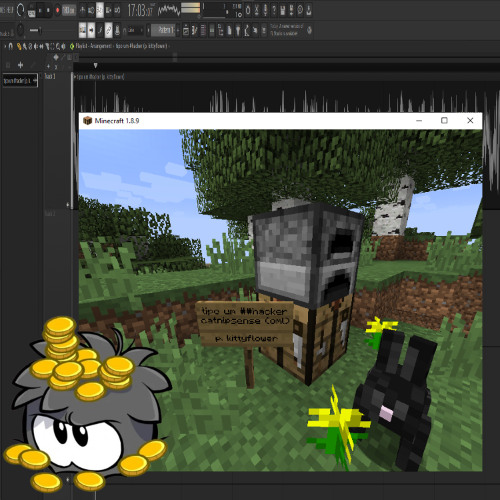Click the tempo display in transport panel
This screenshot has width=500, height=500.
(x=69, y=10)
